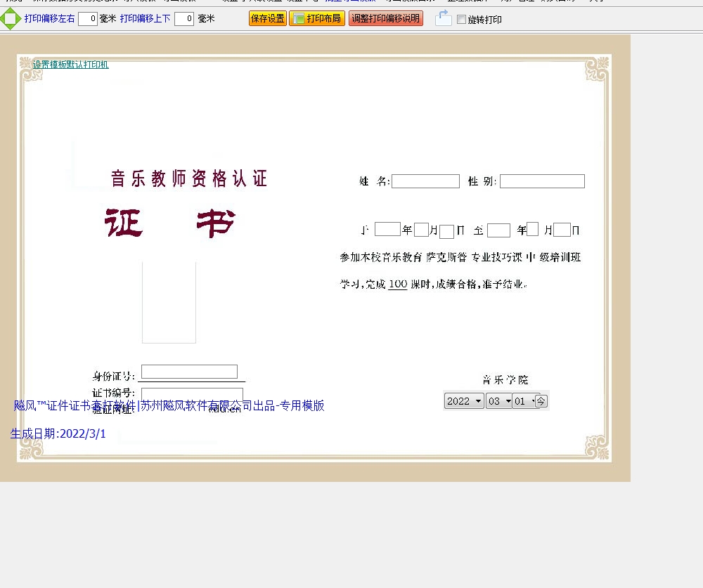Click the 打印偏移左右 input field
The width and height of the screenshot is (703, 588).
click(x=88, y=19)
